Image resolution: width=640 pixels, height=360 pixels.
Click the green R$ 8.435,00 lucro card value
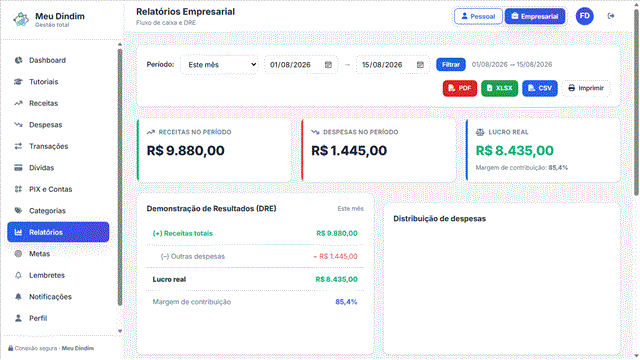[x=515, y=151]
